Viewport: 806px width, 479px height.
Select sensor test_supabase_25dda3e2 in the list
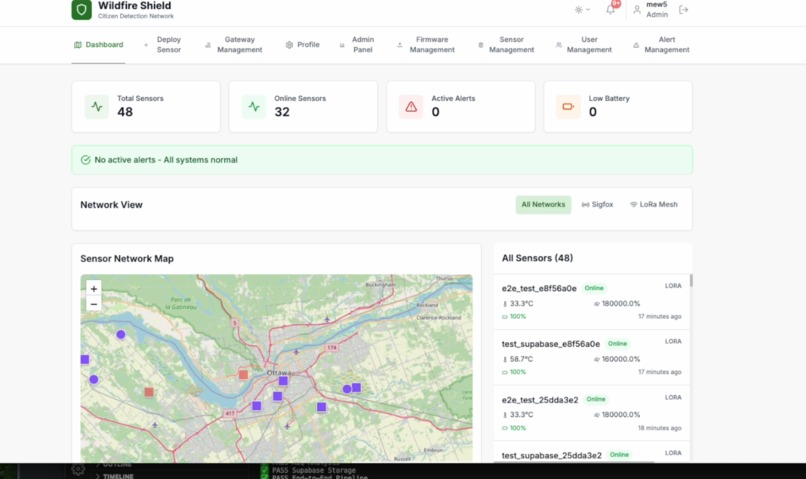pos(592,454)
